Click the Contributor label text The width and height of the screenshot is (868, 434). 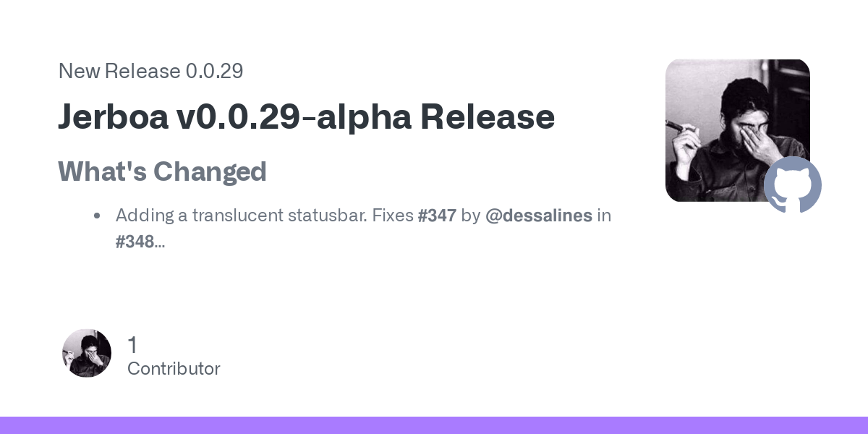click(174, 368)
